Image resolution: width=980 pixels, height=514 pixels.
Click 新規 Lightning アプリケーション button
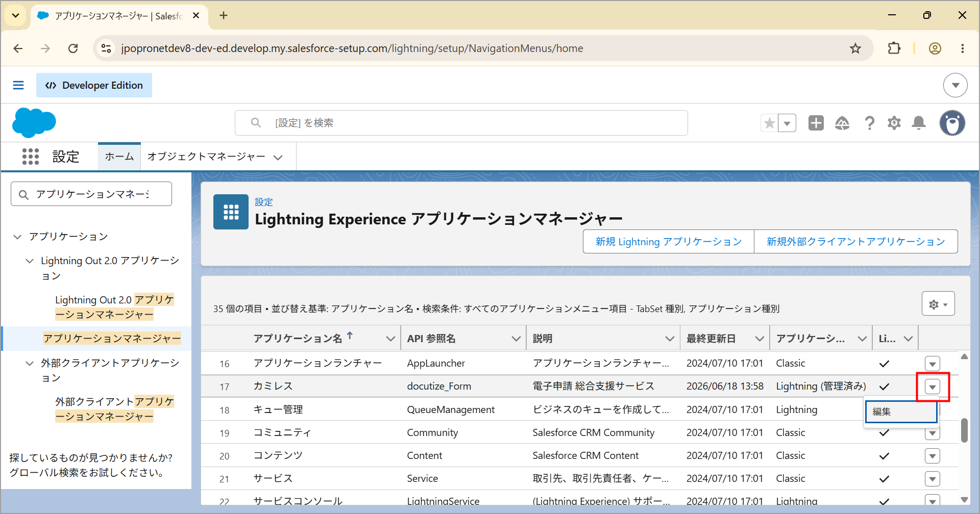pyautogui.click(x=669, y=242)
